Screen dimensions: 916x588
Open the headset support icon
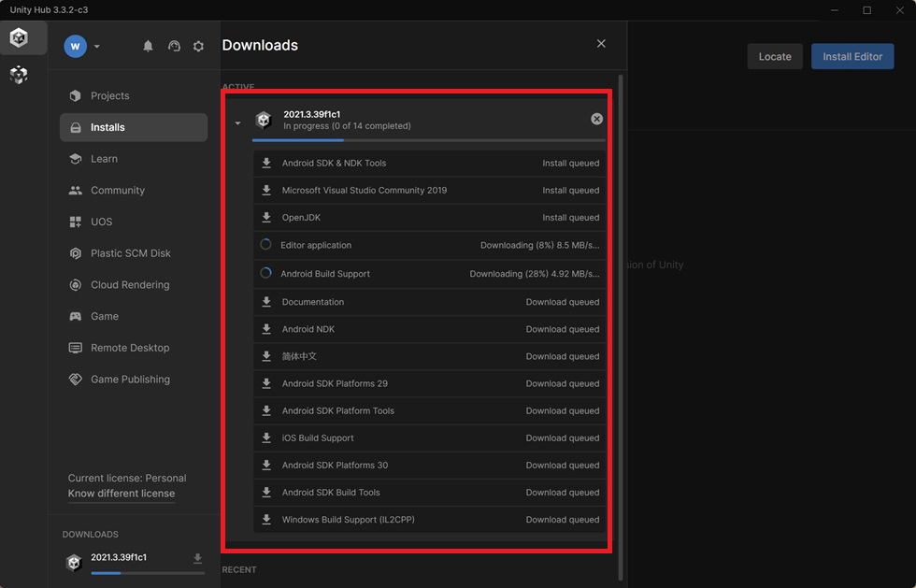[174, 46]
